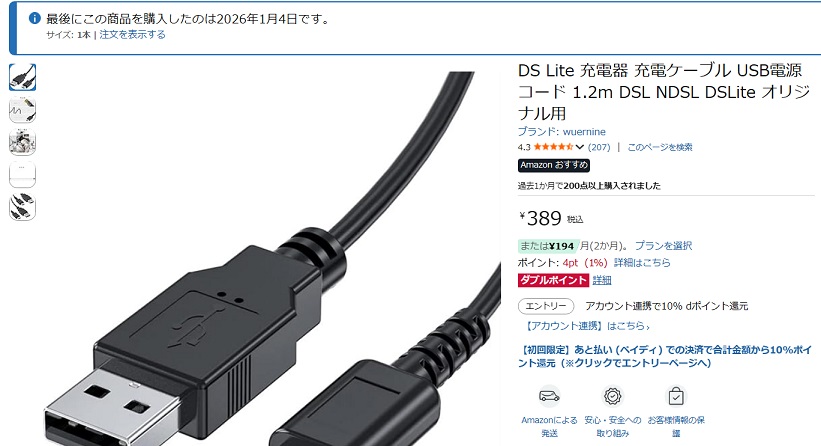Click the エントリー button
821x446 pixels.
coord(546,306)
